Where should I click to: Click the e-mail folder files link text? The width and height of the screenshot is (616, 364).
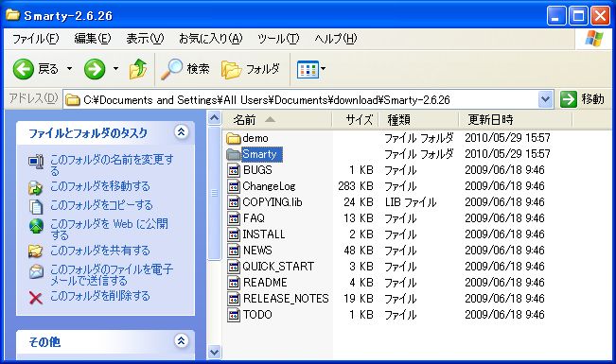tap(112, 275)
